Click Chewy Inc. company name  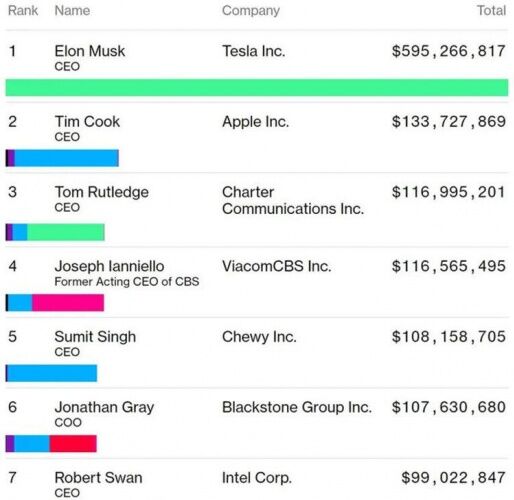(259, 337)
